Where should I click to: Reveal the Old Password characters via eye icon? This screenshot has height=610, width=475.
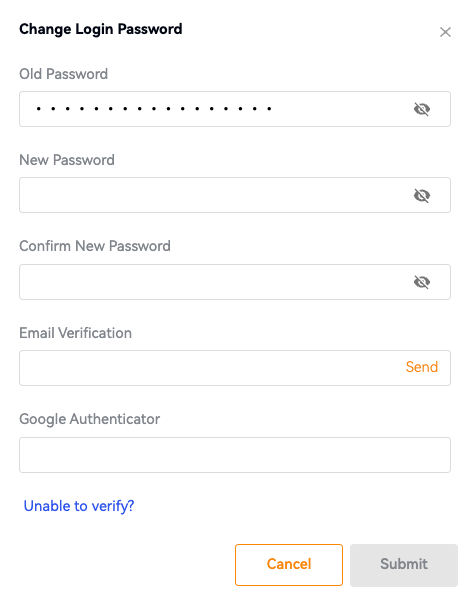click(422, 109)
